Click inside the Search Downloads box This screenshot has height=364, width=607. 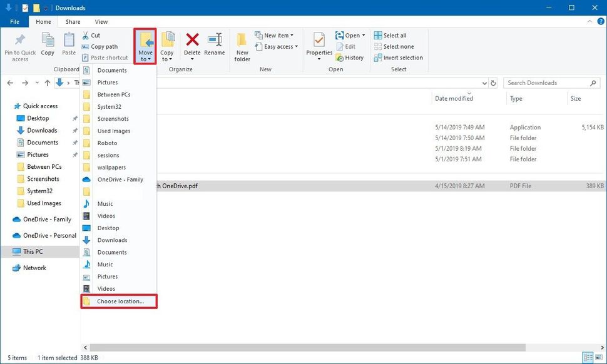544,83
